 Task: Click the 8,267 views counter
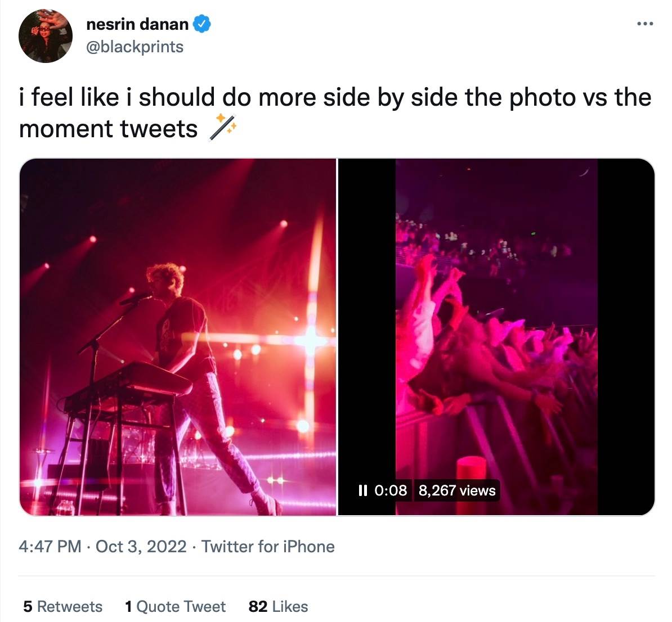click(457, 490)
